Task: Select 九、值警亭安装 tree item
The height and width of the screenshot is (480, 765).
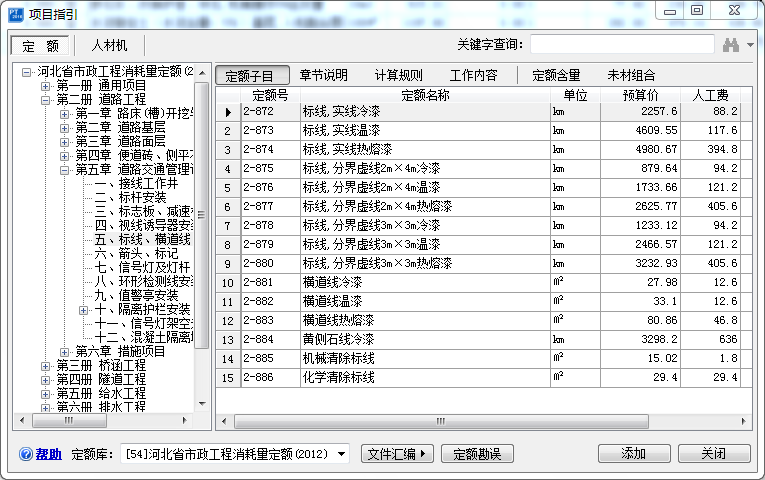Action: [136, 296]
